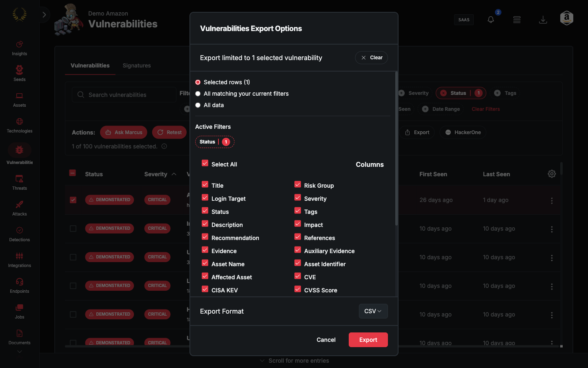Expand more sidebar items chevron at bottom

pos(19,352)
